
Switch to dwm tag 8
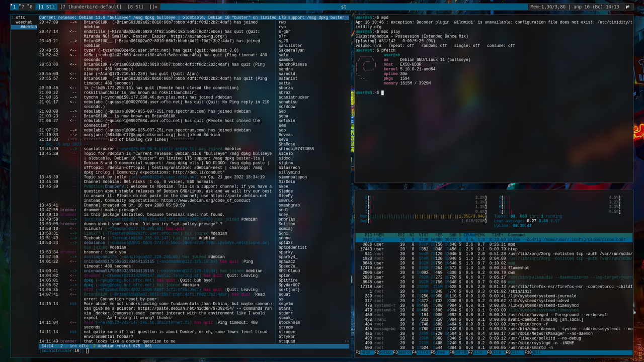tap(31, 7)
